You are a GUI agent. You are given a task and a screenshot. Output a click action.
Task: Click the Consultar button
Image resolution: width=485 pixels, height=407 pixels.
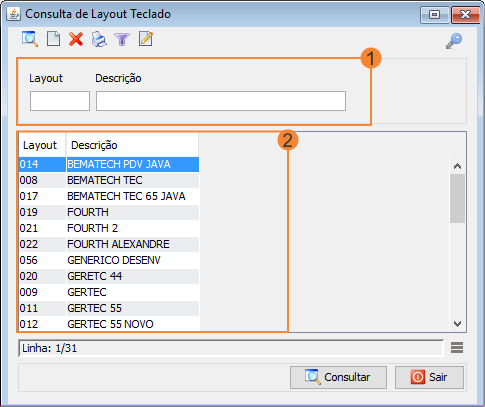click(x=338, y=377)
